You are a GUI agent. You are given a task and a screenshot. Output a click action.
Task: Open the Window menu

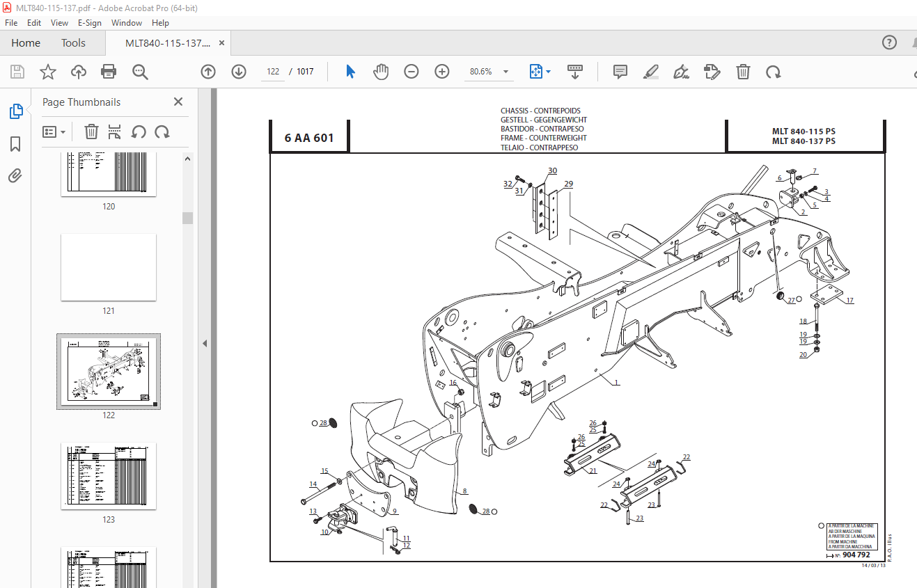[127, 23]
